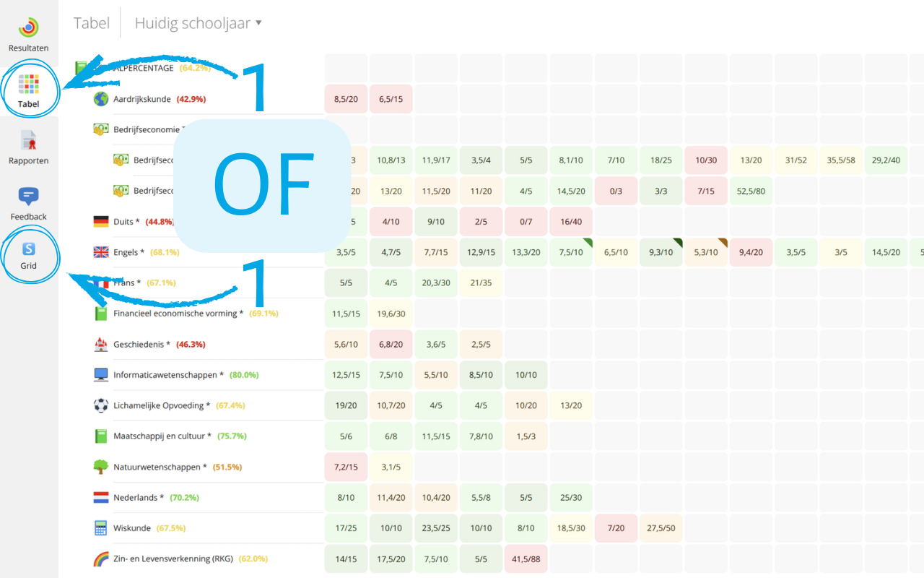Screen dimensions: 924x578
Task: Select the Aardrijkskunde 6,5/15 grade
Action: [391, 99]
